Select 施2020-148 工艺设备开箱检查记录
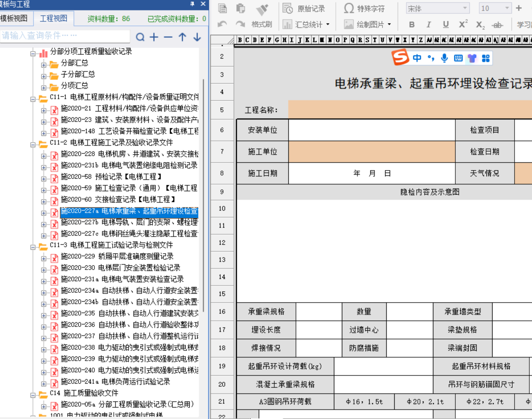The image size is (532, 419). point(129,131)
